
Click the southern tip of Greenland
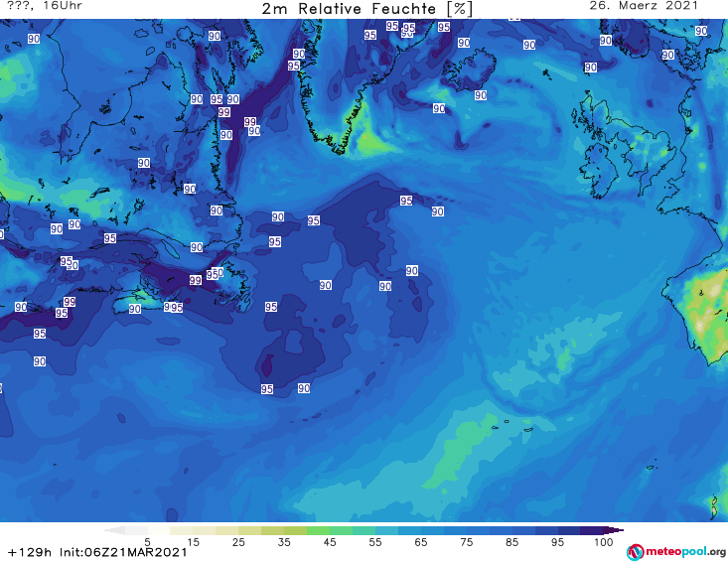click(342, 149)
